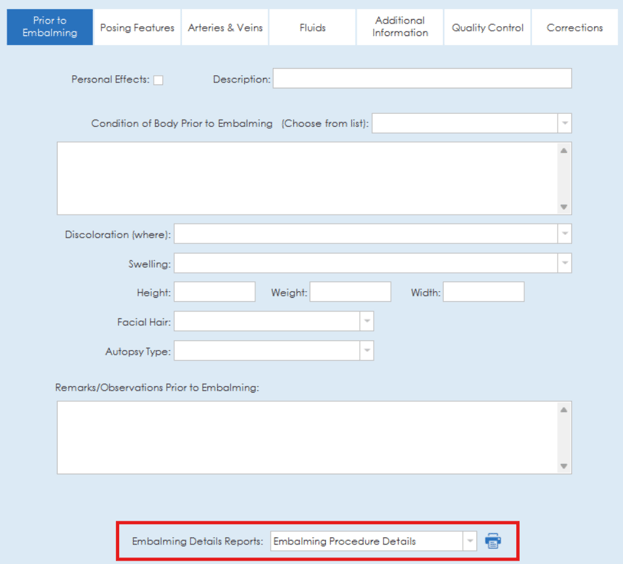Focus the Weight input field
The image size is (623, 564).
click(350, 292)
